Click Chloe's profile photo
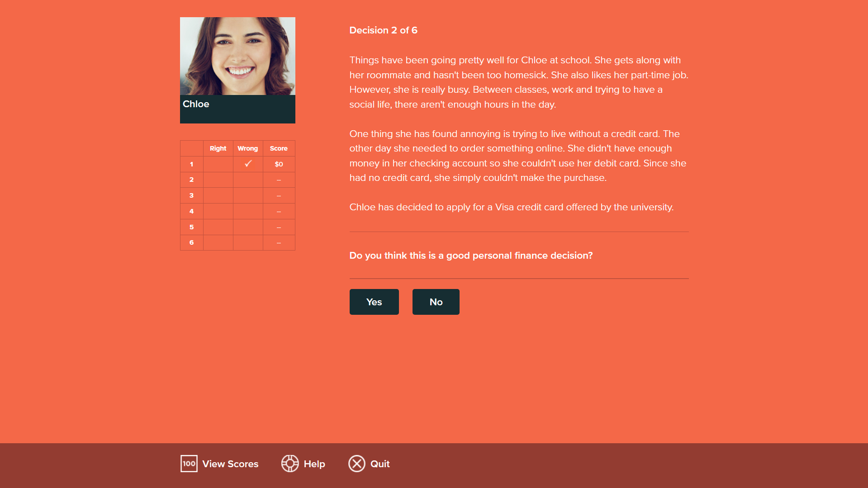 point(237,56)
